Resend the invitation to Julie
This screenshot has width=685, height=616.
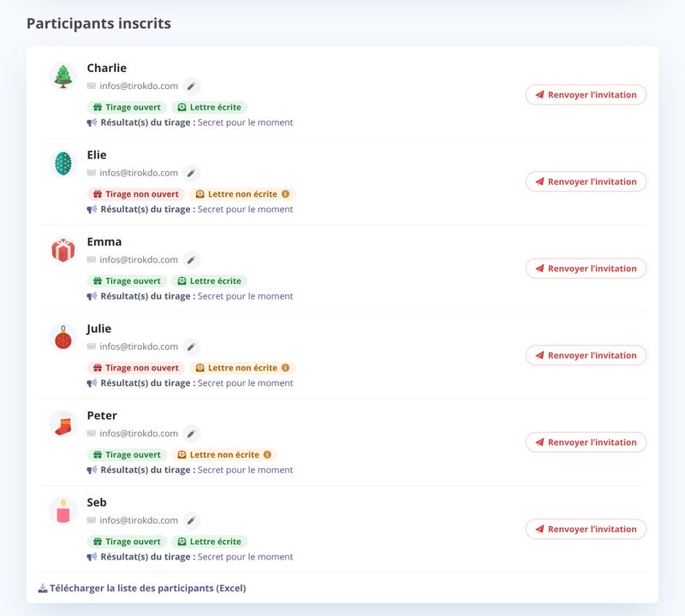[586, 355]
